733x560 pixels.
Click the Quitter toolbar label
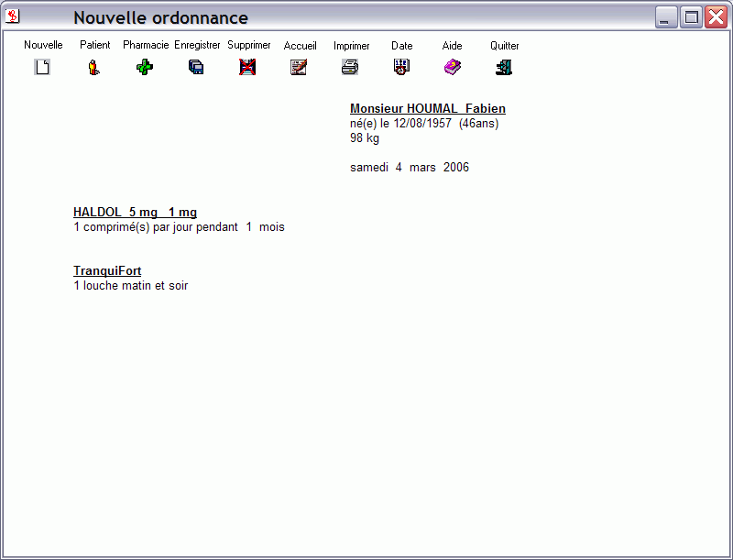coord(504,45)
